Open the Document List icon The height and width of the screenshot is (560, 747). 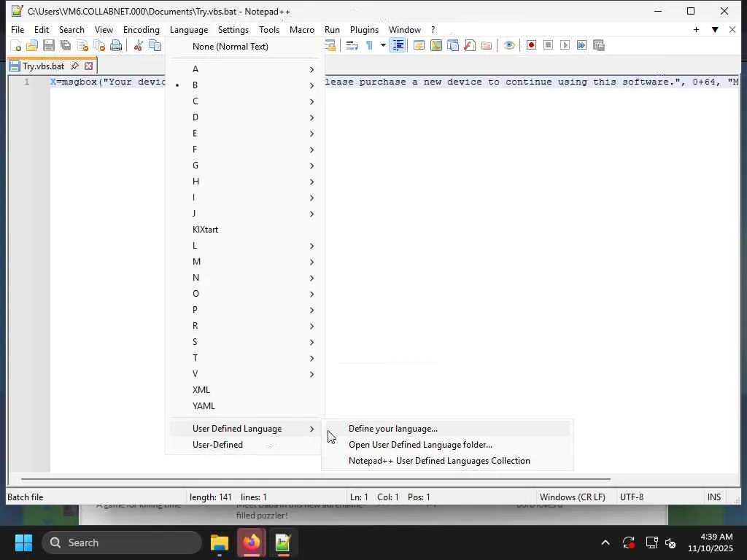coord(452,45)
